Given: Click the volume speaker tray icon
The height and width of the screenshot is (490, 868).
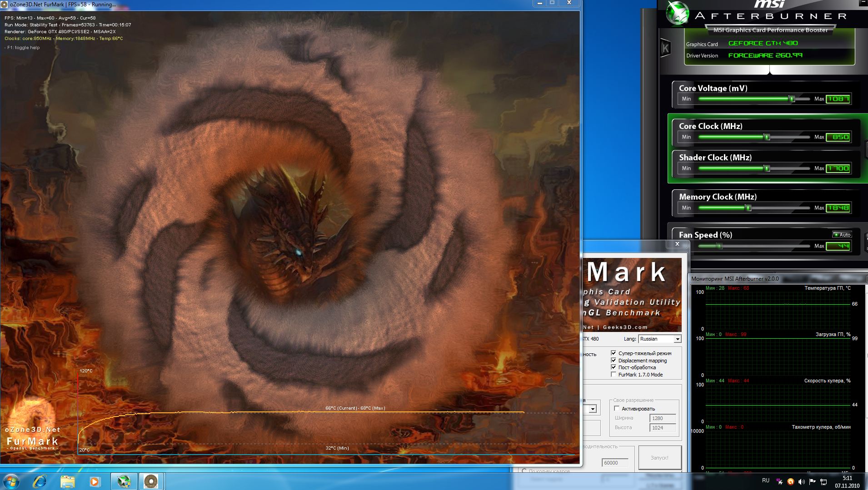Looking at the screenshot, I should 801,482.
